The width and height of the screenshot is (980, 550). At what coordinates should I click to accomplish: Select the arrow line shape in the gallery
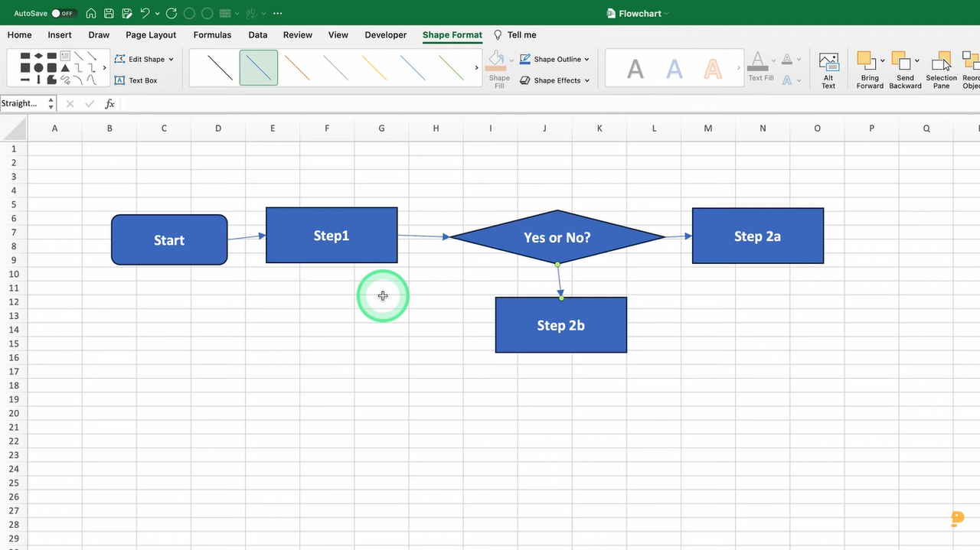92,57
